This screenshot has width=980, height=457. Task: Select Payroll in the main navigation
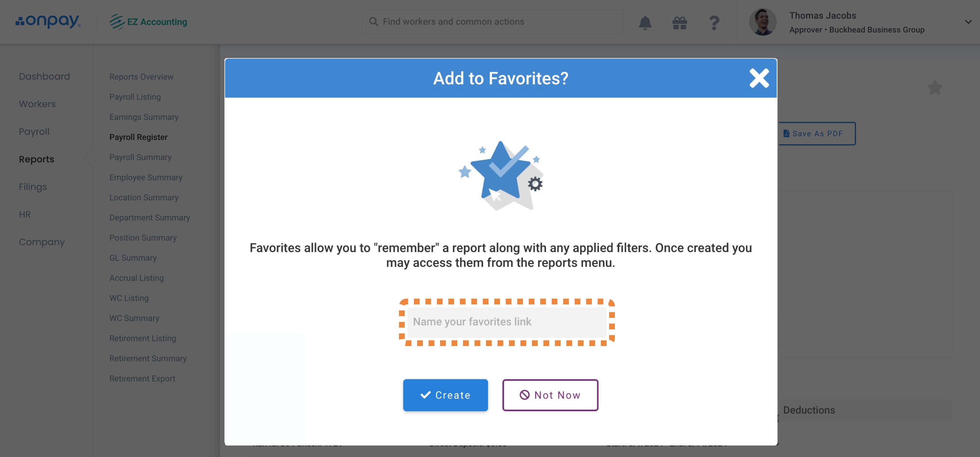(x=34, y=131)
